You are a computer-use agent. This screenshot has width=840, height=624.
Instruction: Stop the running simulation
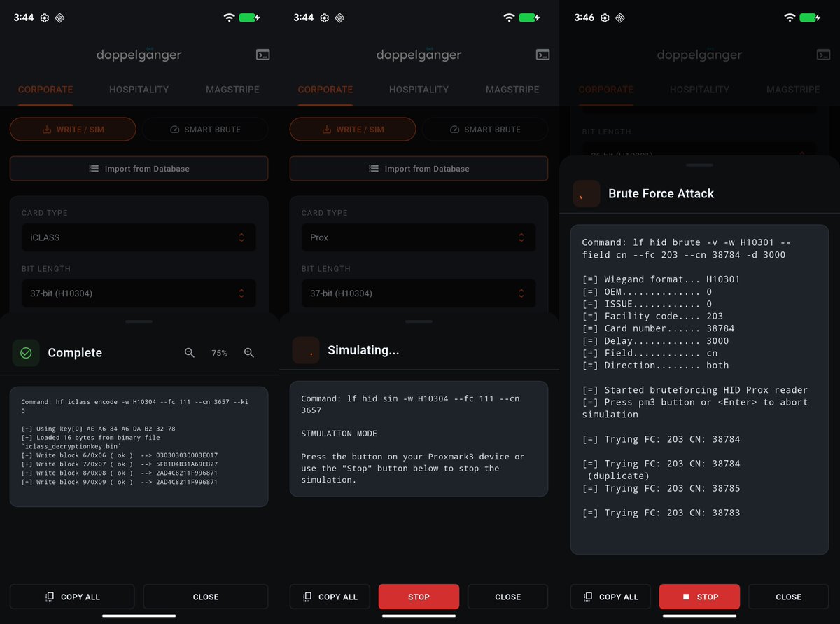[419, 597]
